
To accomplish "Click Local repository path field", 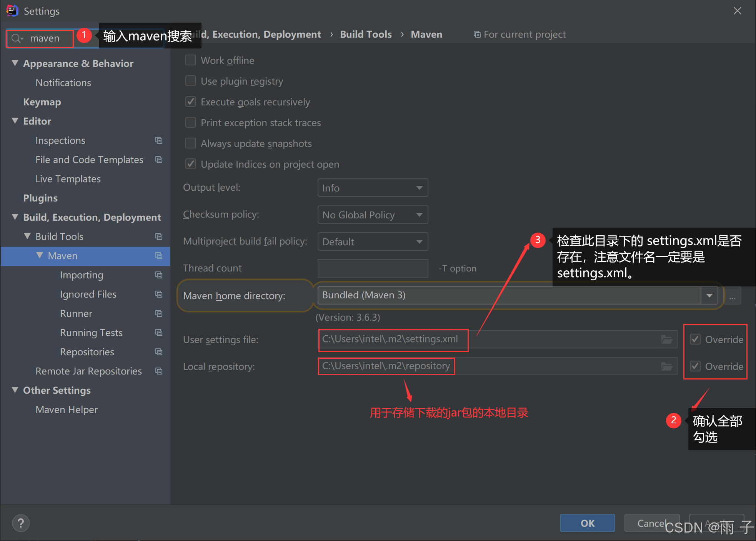I will (x=497, y=366).
